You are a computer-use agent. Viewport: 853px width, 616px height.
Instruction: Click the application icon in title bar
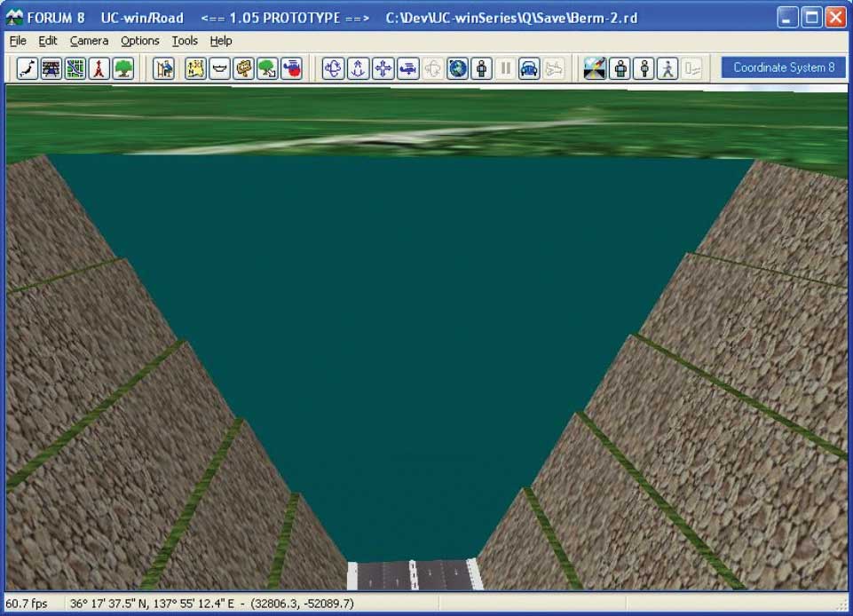[14, 18]
